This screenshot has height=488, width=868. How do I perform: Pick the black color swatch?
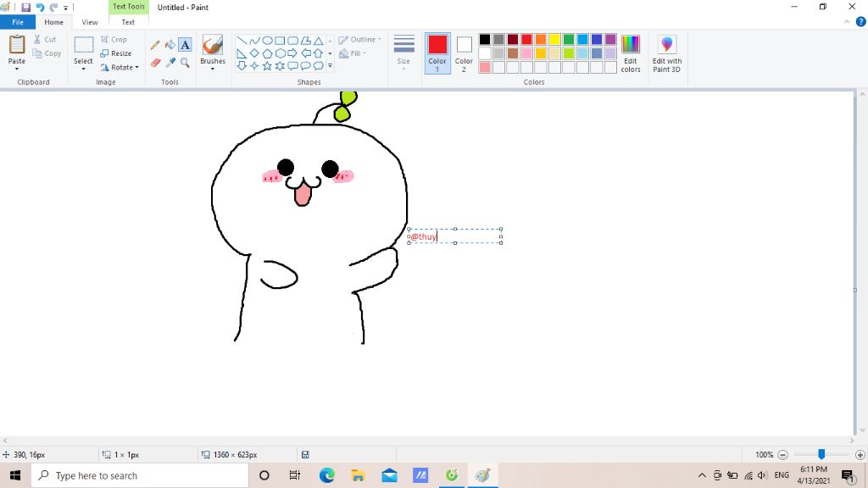point(484,39)
